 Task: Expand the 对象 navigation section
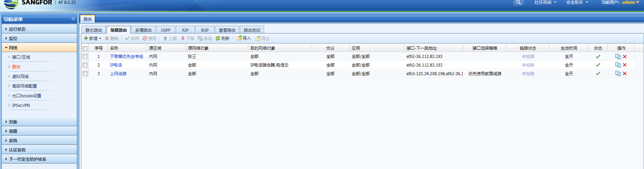coord(39,122)
